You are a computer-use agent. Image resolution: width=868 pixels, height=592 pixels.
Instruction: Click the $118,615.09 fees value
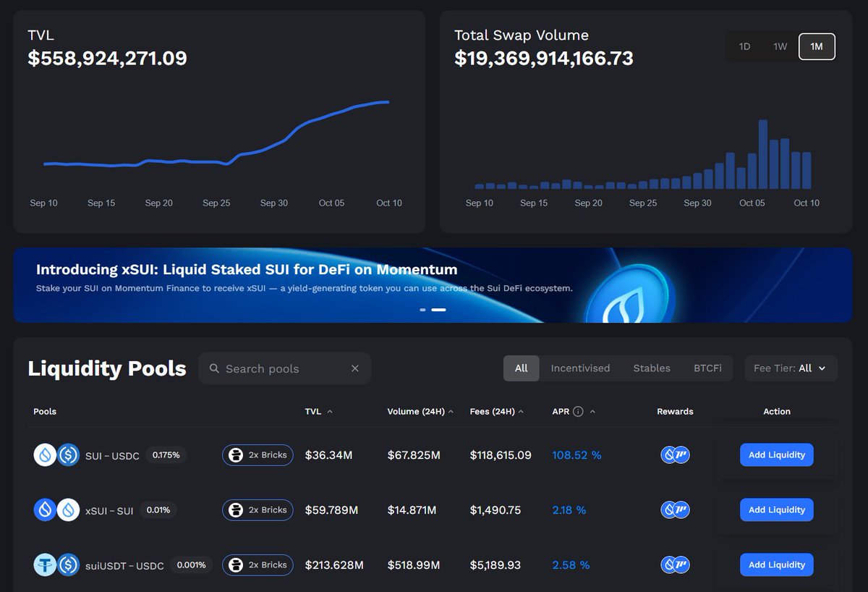pos(501,455)
